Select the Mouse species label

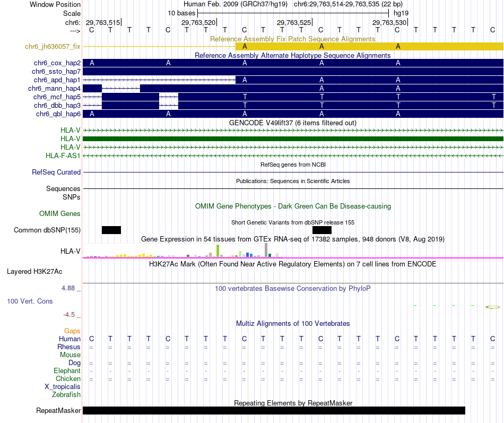point(70,355)
